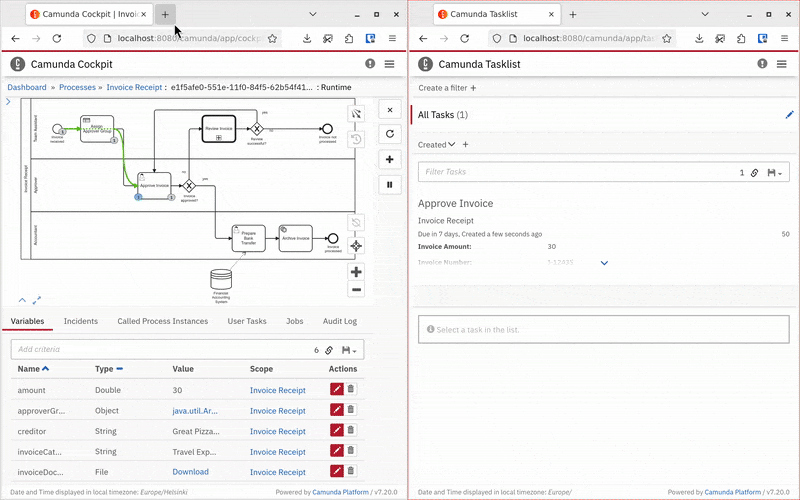Add another sort criterion next to Created
The image size is (800, 500).
[x=465, y=145]
